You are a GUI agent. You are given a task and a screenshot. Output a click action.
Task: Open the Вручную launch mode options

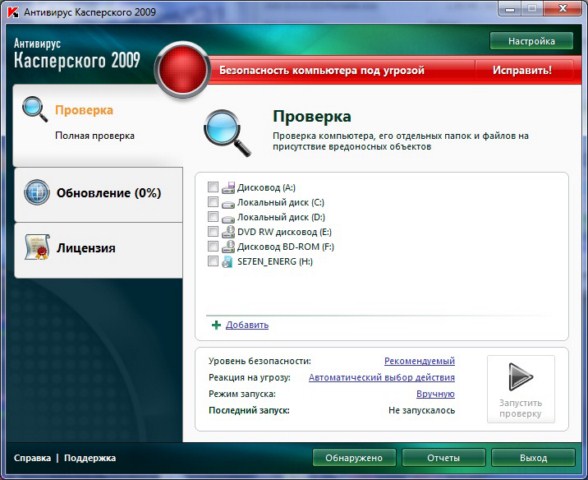pos(435,394)
